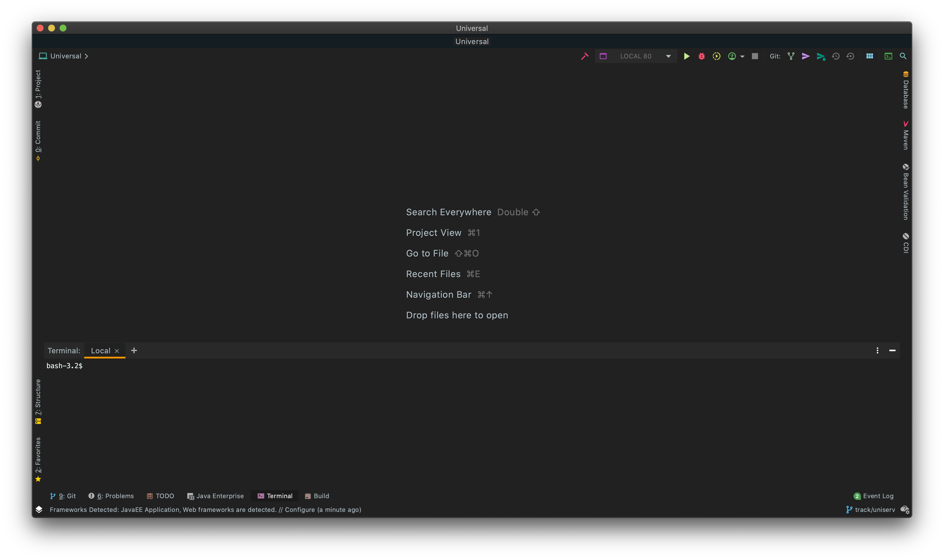This screenshot has height=560, width=944.
Task: Expand the Universal breadcrumb chevron
Action: 86,56
